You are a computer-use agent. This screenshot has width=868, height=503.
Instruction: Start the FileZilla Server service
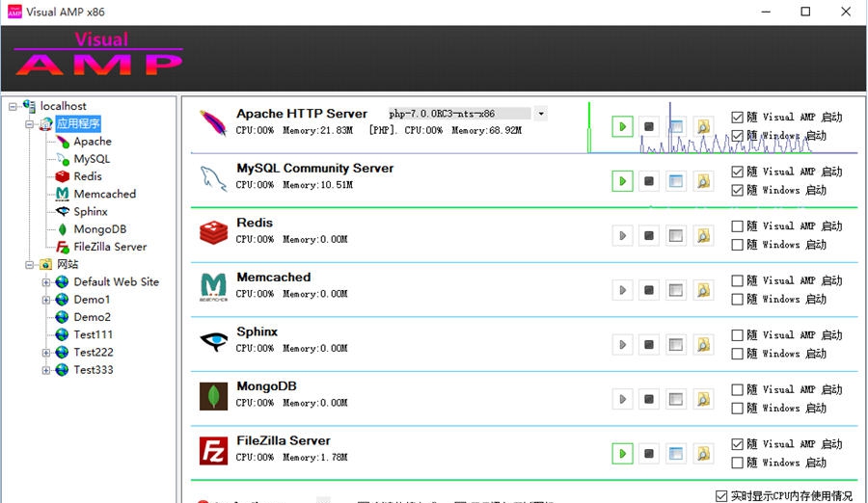pyautogui.click(x=622, y=454)
